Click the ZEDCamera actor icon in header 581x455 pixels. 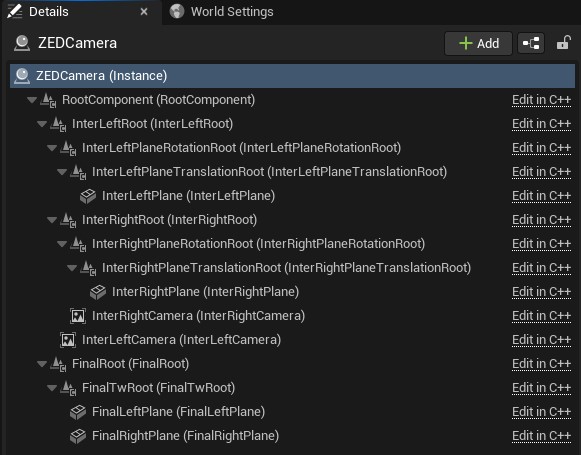[x=22, y=43]
